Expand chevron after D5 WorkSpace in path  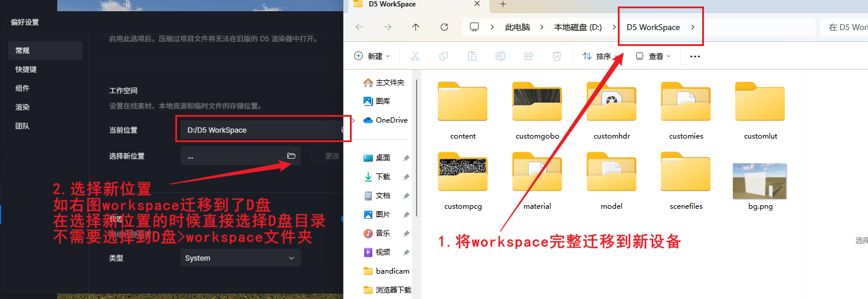(693, 27)
